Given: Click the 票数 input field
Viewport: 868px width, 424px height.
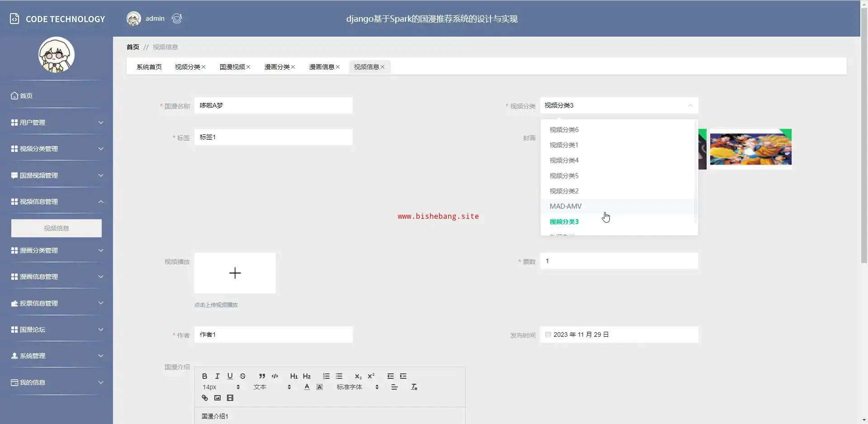Looking at the screenshot, I should pos(619,261).
